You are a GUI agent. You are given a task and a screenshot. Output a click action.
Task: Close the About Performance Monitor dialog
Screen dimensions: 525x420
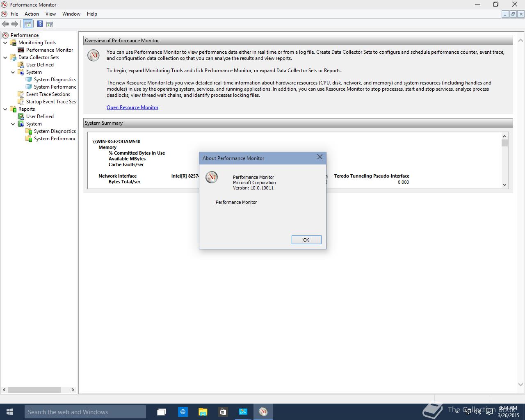click(320, 157)
